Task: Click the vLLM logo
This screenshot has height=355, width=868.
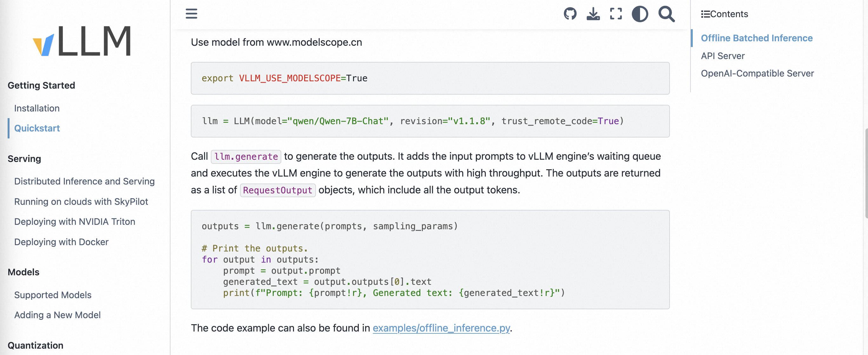Action: 82,41
